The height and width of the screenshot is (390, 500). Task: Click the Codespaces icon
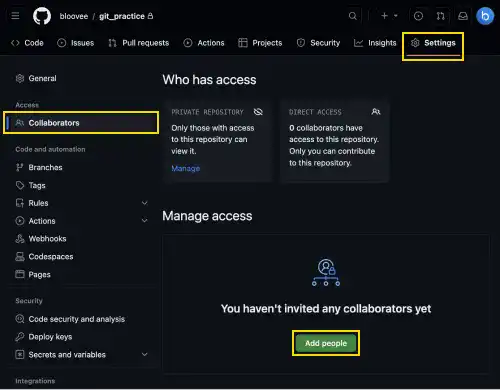tap(20, 256)
